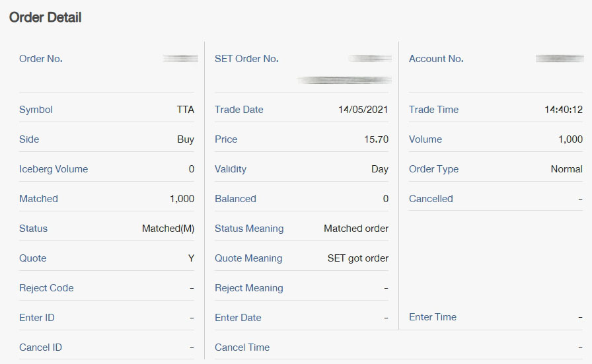Click the SET Order No. label
Screen dimensions: 592x364
tap(246, 59)
